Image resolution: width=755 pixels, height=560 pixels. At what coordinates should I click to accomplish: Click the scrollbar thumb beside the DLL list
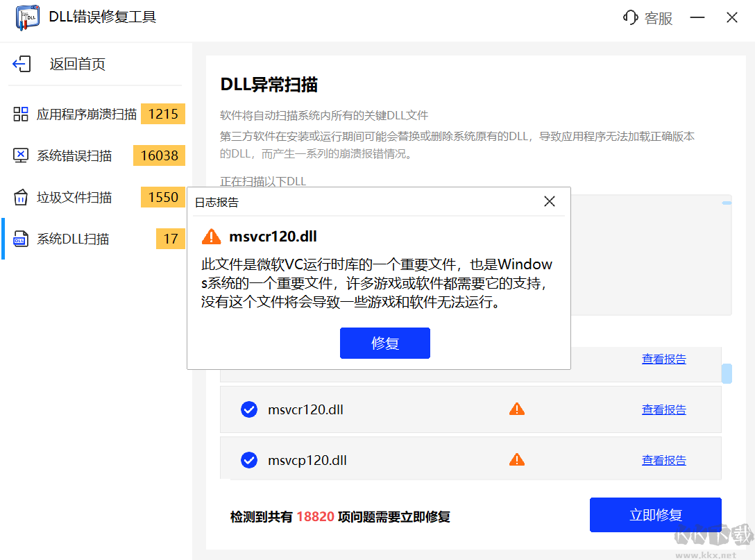pyautogui.click(x=727, y=372)
